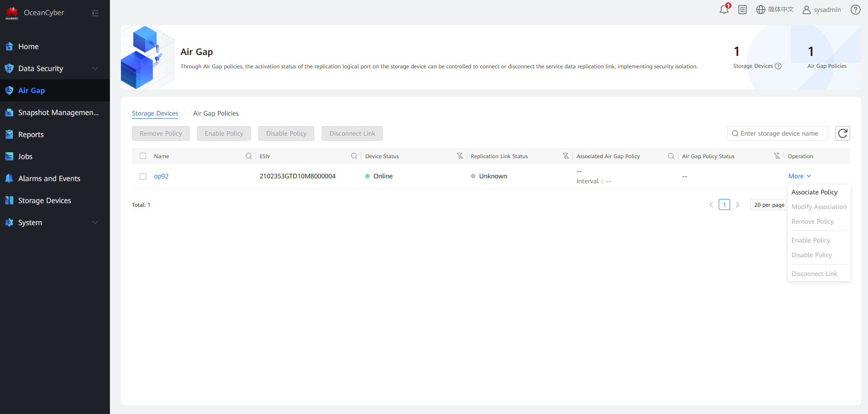Open the More operations dropdown

point(799,177)
